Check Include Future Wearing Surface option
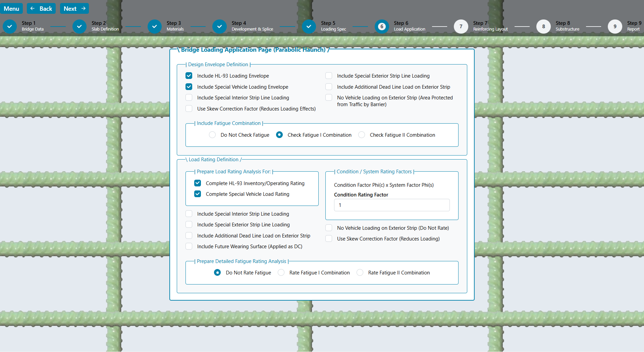Screen dimensions: 644x352 189,247
